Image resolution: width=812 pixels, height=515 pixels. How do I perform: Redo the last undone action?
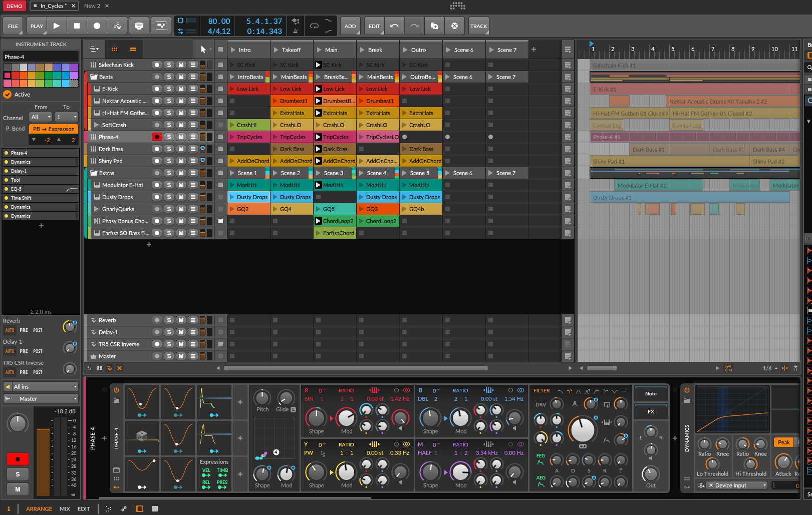click(414, 26)
